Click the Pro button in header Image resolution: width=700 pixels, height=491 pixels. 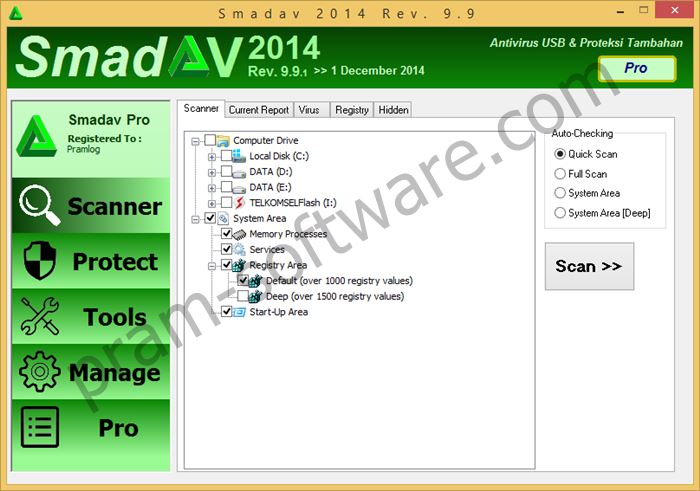(x=637, y=69)
